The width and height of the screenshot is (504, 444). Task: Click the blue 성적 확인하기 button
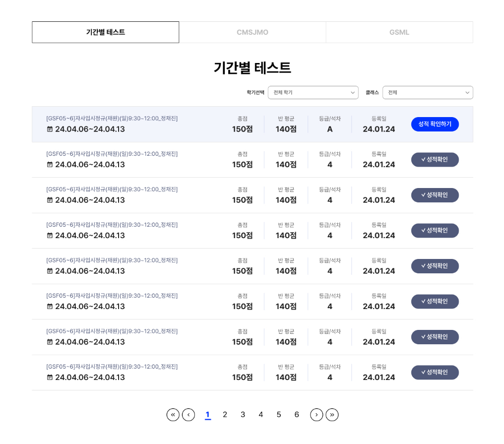click(x=435, y=124)
